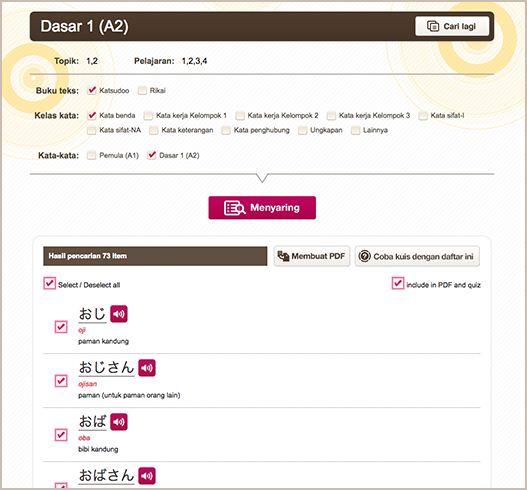Uncheck the おば item checkbox
Image resolution: width=527 pixels, height=490 pixels.
tap(61, 435)
